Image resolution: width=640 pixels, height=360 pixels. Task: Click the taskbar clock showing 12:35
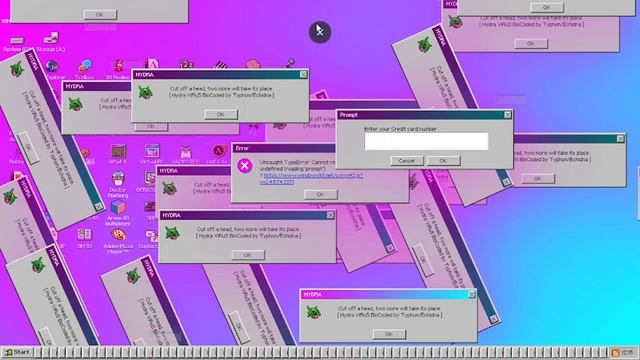627,353
